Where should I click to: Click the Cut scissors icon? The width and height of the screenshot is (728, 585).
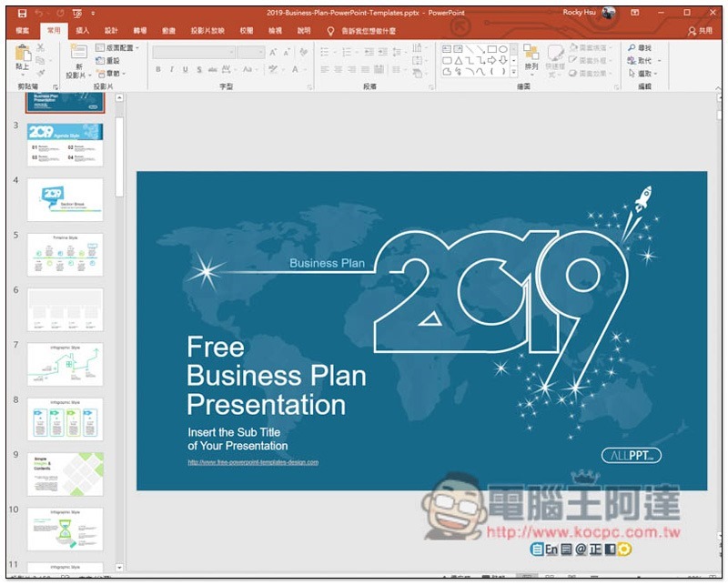pyautogui.click(x=41, y=47)
